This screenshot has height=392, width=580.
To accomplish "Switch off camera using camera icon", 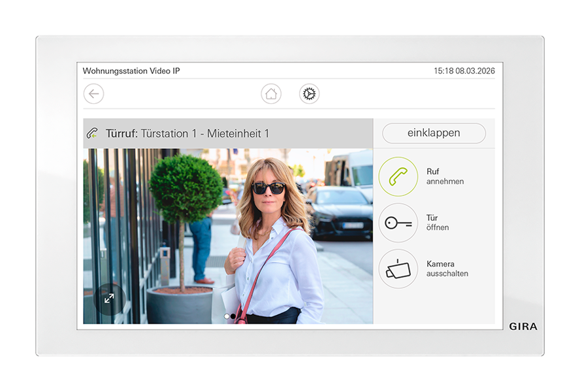I will [398, 269].
